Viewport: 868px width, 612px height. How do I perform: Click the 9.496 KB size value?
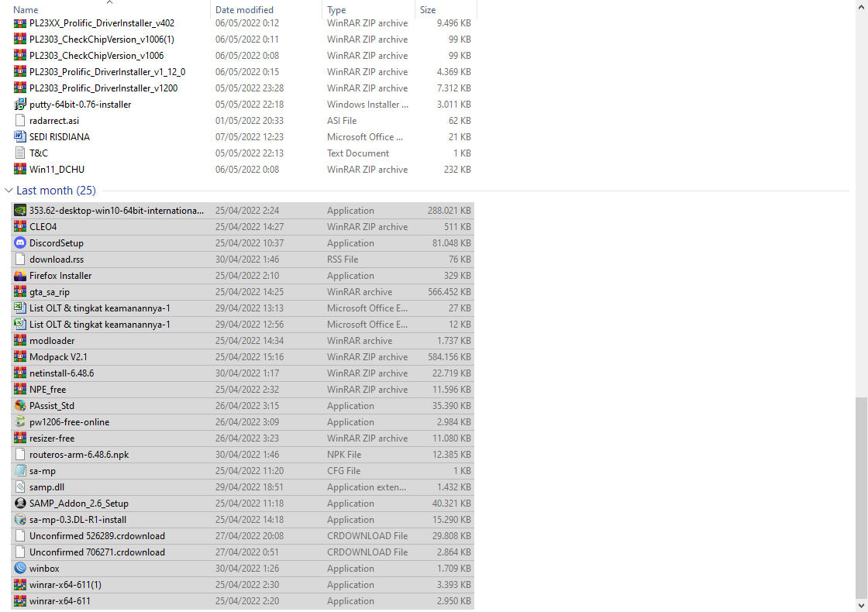point(453,23)
